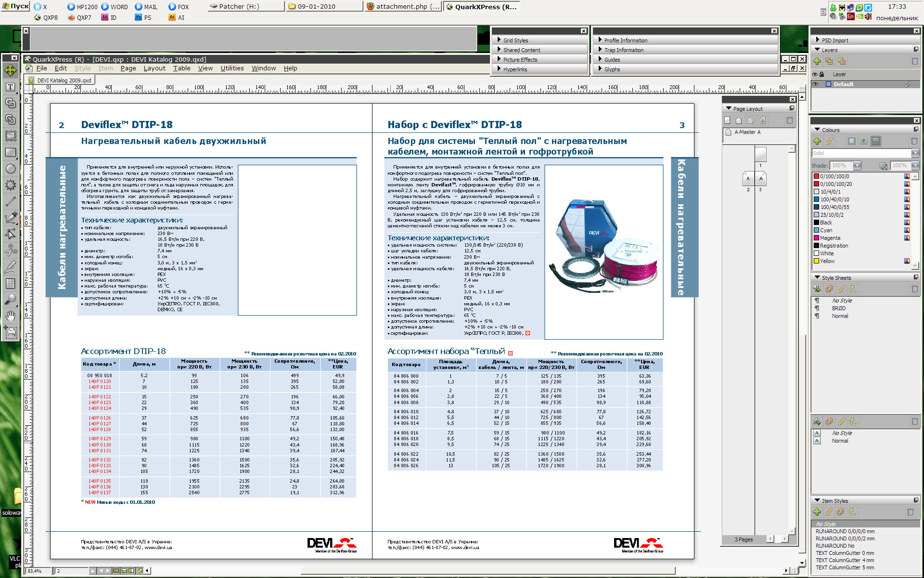Collapse the Colours palette
Screen dimensions: 924x578
817,130
